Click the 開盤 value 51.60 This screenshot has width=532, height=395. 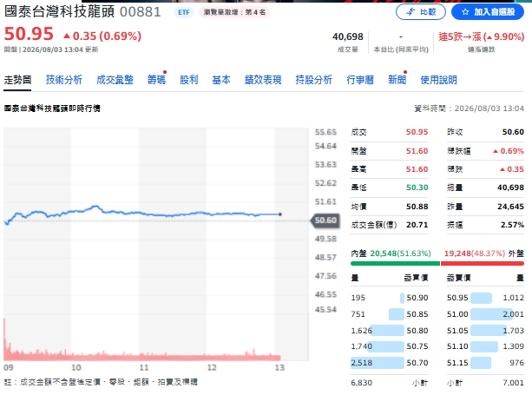coord(417,151)
